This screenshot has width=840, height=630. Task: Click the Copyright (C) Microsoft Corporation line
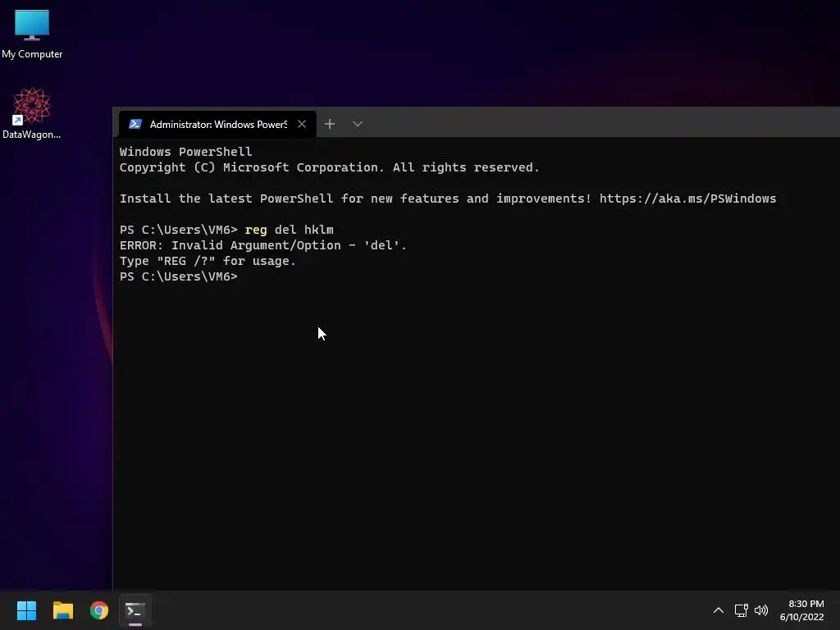[x=330, y=167]
